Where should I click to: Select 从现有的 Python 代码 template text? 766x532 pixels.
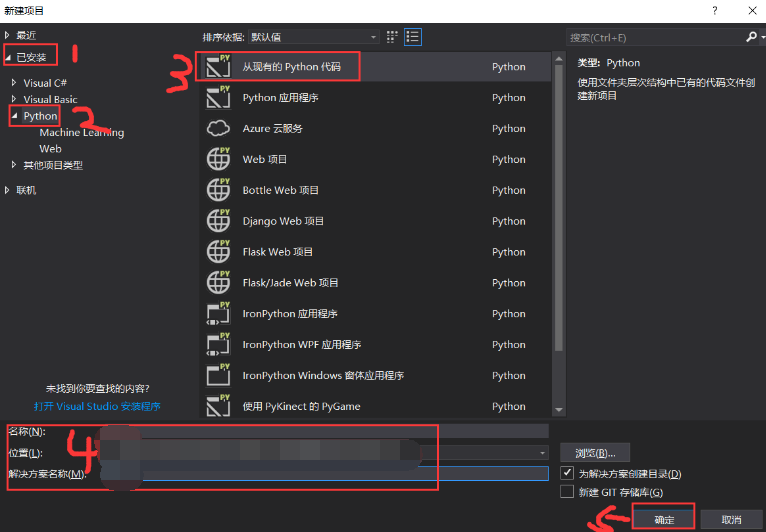[x=292, y=66]
